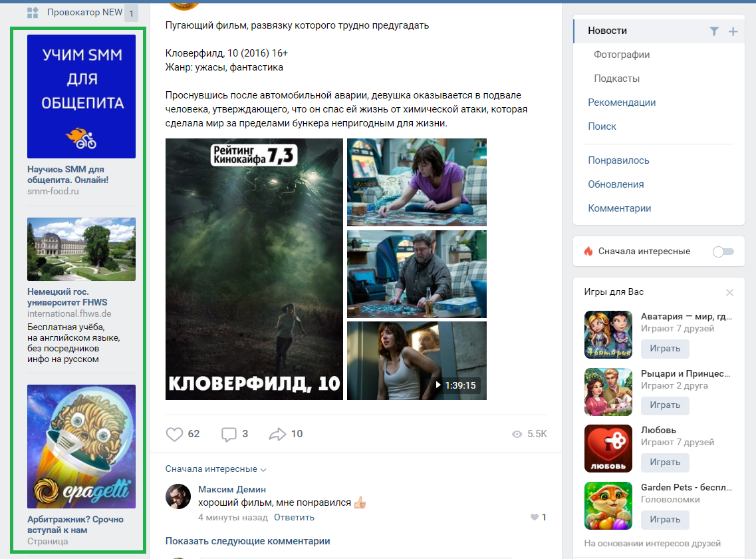Open Максим Демин avatar
The width and height of the screenshot is (756, 559).
point(178,496)
